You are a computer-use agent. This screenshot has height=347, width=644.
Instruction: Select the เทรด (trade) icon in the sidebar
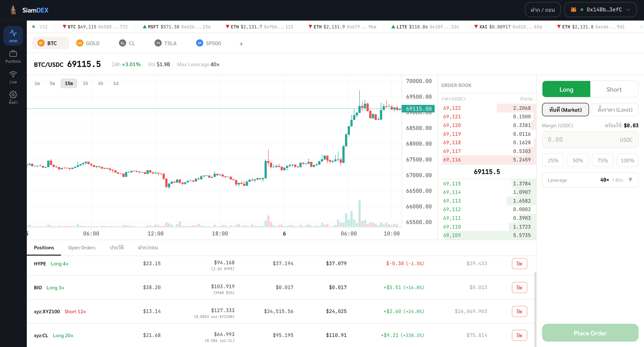pyautogui.click(x=13, y=35)
